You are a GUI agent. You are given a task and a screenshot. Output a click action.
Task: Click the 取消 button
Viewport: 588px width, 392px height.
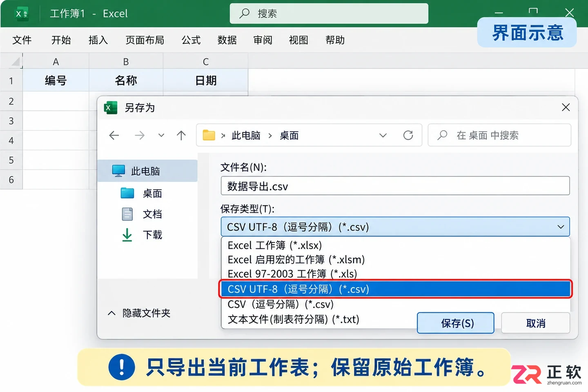coord(536,323)
